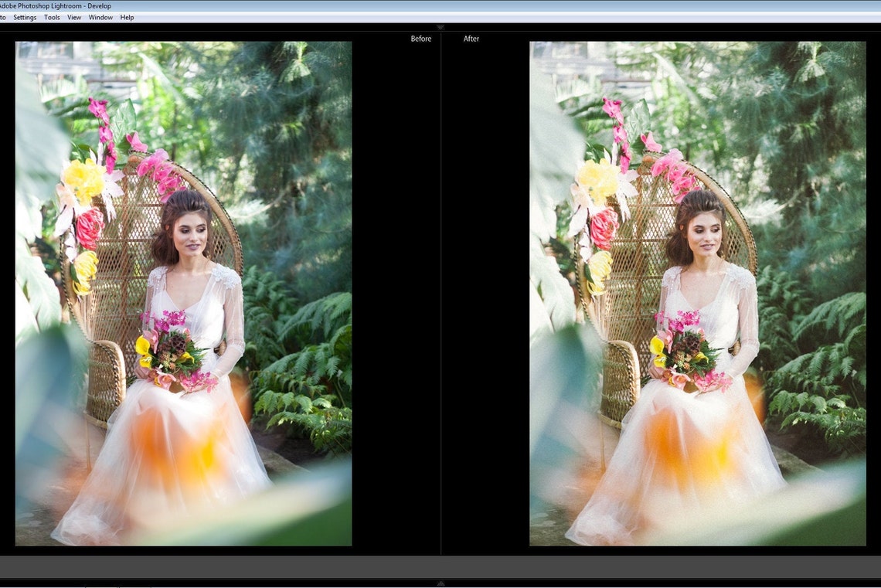Viewport: 881px width, 588px height.
Task: Click the After label above the right image
Action: [471, 38]
